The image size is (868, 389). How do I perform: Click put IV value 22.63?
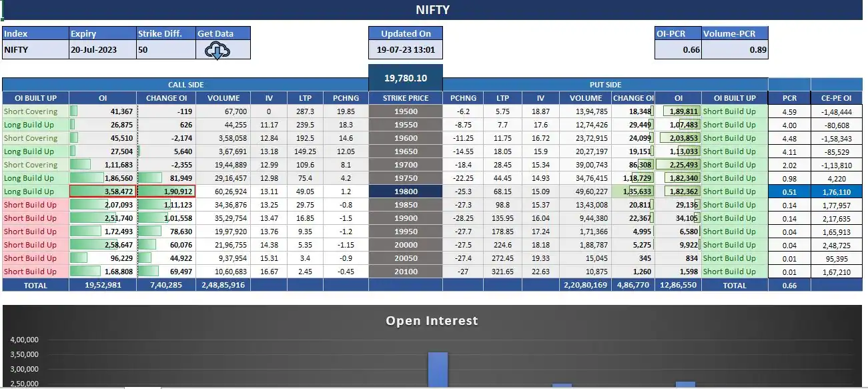pos(540,272)
